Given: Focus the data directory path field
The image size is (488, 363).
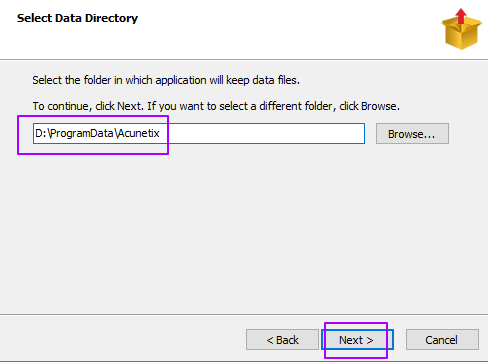Looking at the screenshot, I should click(x=199, y=134).
